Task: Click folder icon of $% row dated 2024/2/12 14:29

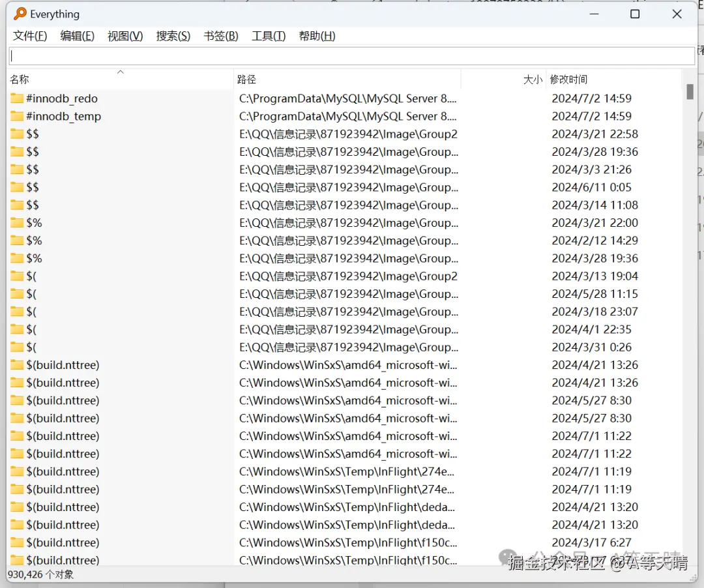Action: click(x=17, y=241)
